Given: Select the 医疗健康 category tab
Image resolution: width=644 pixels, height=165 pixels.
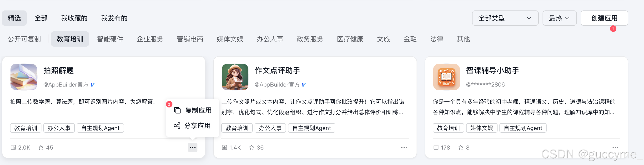Looking at the screenshot, I should (350, 39).
